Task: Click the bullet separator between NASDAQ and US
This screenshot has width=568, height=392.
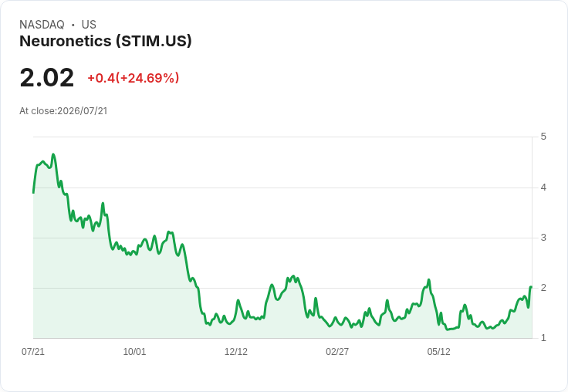Action: pos(73,25)
